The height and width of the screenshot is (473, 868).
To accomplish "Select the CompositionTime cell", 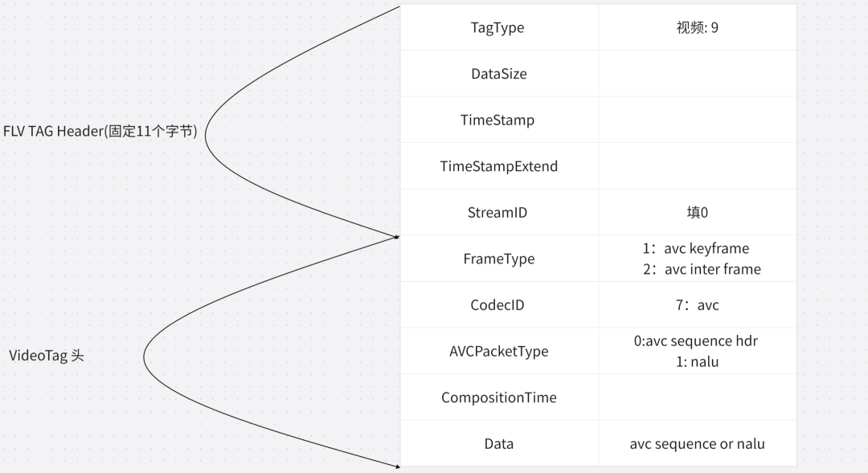I will pos(498,398).
